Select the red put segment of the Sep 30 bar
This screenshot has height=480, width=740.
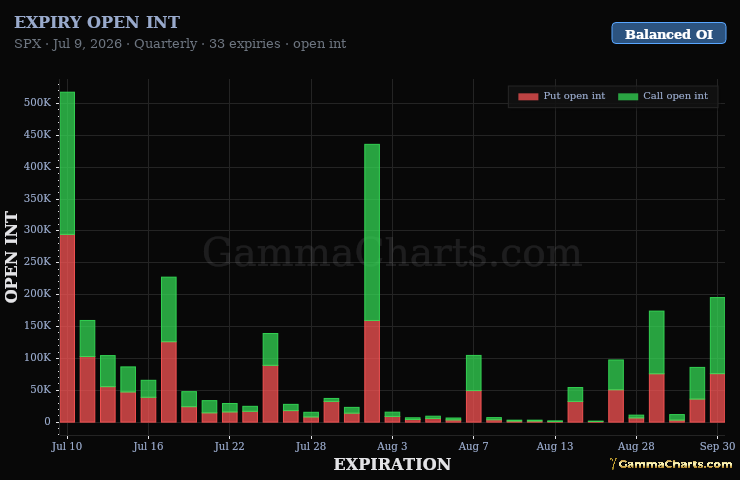click(717, 398)
